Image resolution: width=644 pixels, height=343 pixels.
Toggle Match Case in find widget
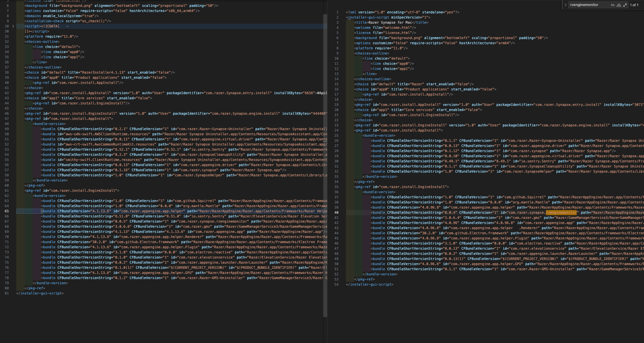[x=612, y=5]
